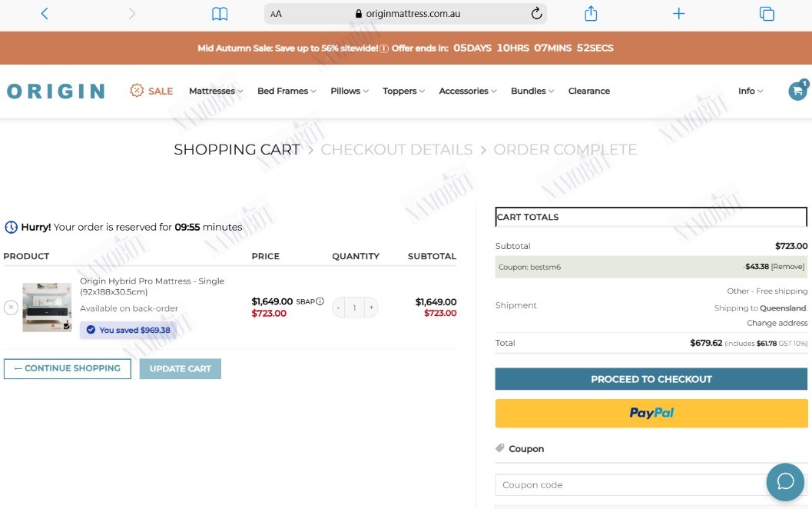Viewport: 812px width, 509px height.
Task: Click the Subtotal $723.00 value
Action: [790, 246]
